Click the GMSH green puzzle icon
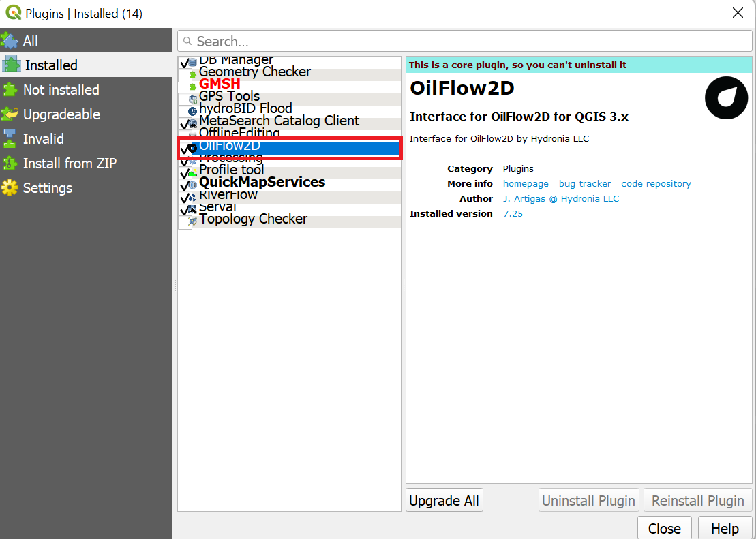 (193, 87)
